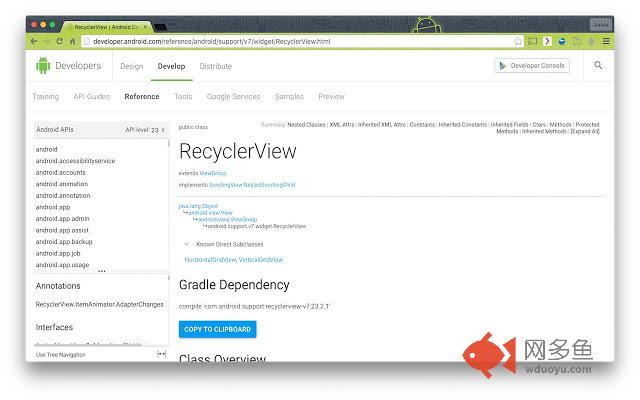Open Google Services section

pyautogui.click(x=233, y=96)
